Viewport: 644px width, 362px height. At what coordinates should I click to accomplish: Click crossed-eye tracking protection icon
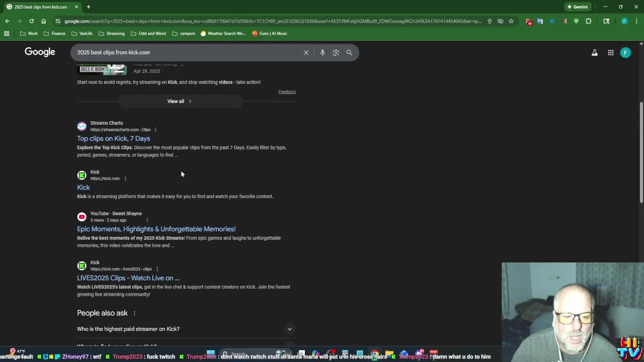pos(500,21)
